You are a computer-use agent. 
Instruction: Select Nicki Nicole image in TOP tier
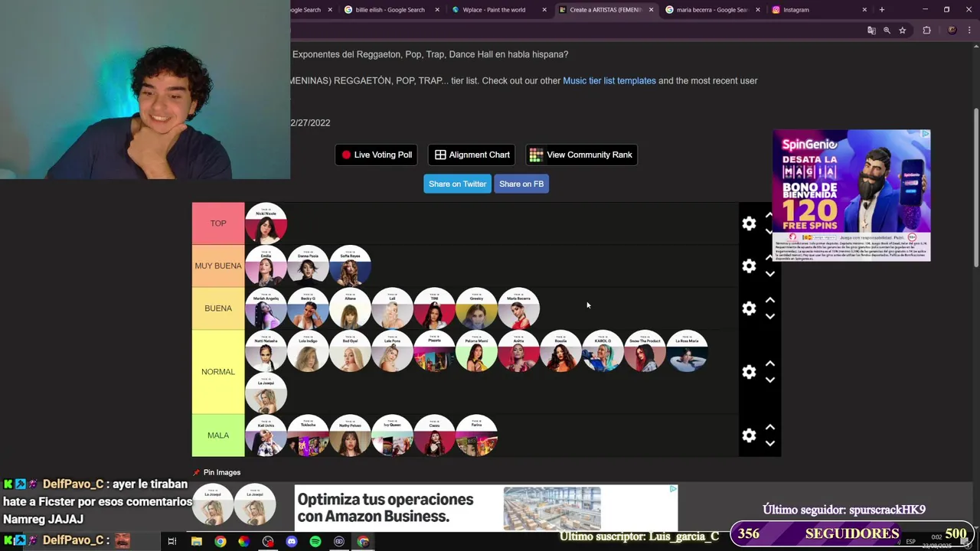tap(266, 223)
